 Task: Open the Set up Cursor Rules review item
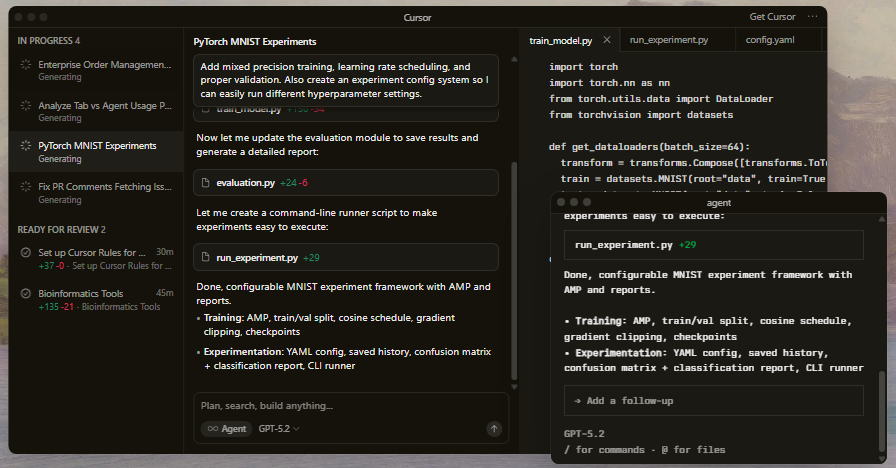(96, 259)
